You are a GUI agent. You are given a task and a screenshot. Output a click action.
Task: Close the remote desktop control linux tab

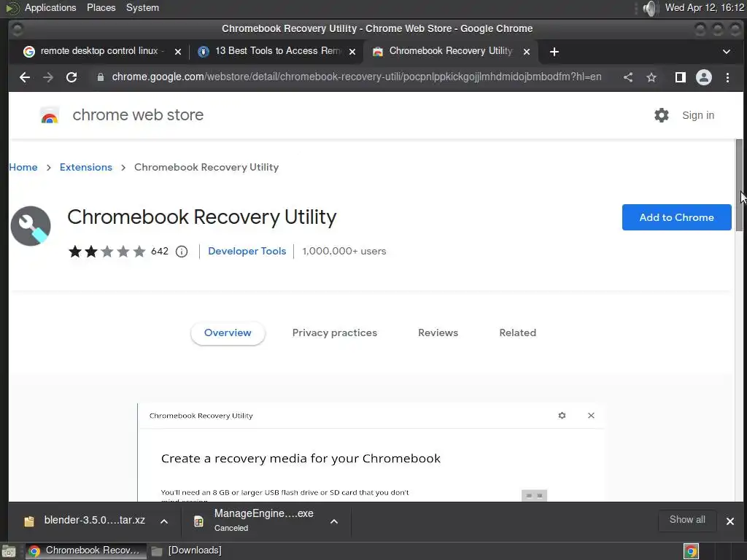click(178, 52)
